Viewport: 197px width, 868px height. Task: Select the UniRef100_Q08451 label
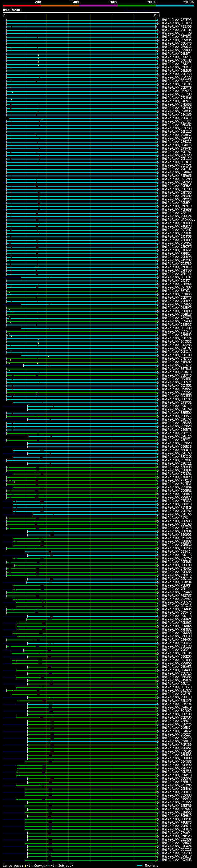[177, 748]
